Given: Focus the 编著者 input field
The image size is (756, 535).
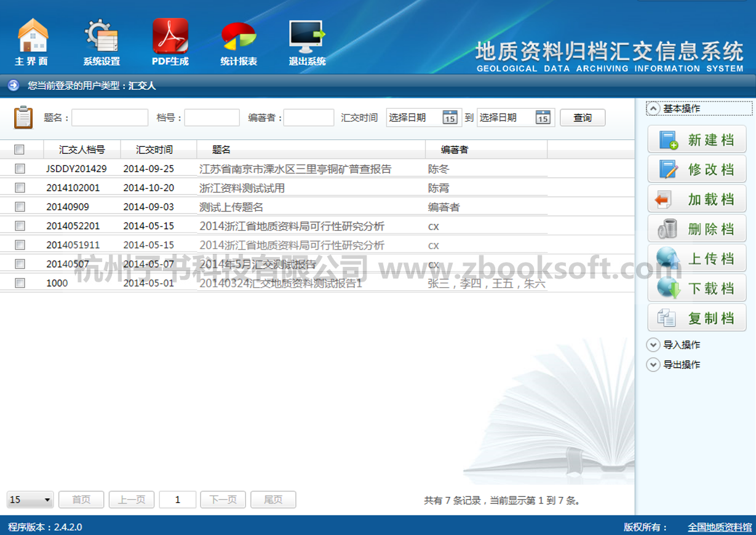Looking at the screenshot, I should (x=309, y=117).
